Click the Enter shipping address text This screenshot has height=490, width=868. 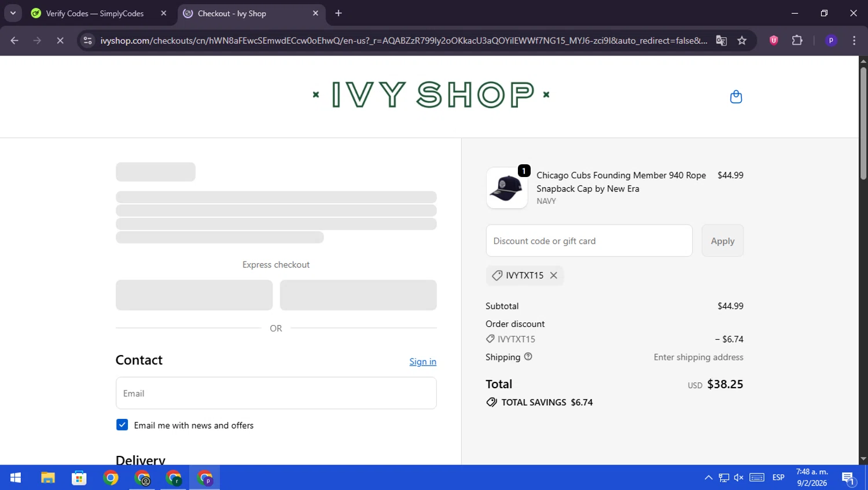[x=698, y=357]
